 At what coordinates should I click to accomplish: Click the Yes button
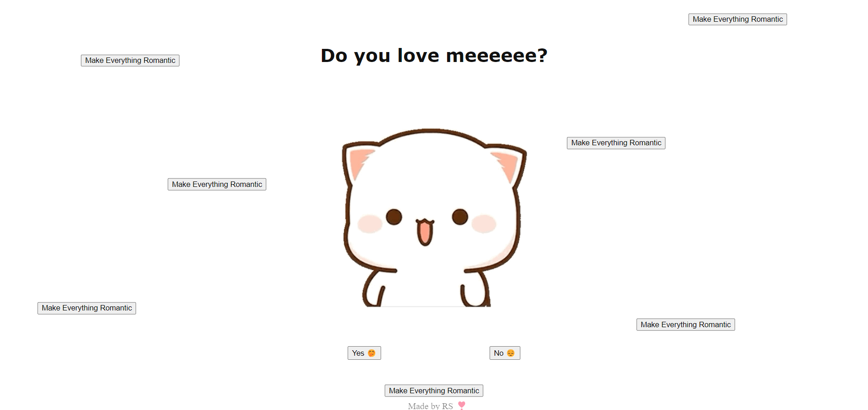[364, 353]
